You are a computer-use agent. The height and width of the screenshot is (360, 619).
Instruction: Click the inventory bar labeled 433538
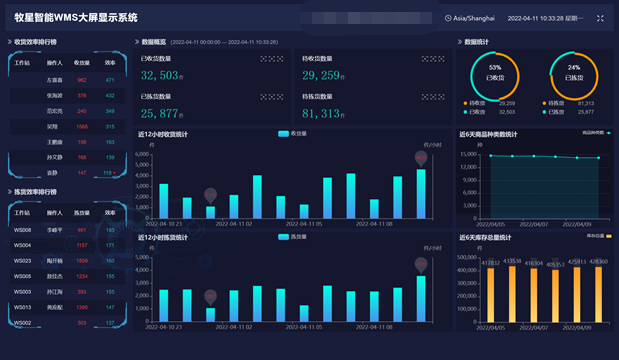pyautogui.click(x=512, y=294)
